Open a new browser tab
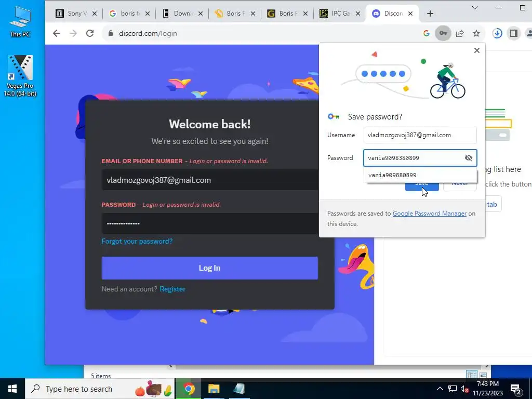This screenshot has height=399, width=532. (x=430, y=14)
